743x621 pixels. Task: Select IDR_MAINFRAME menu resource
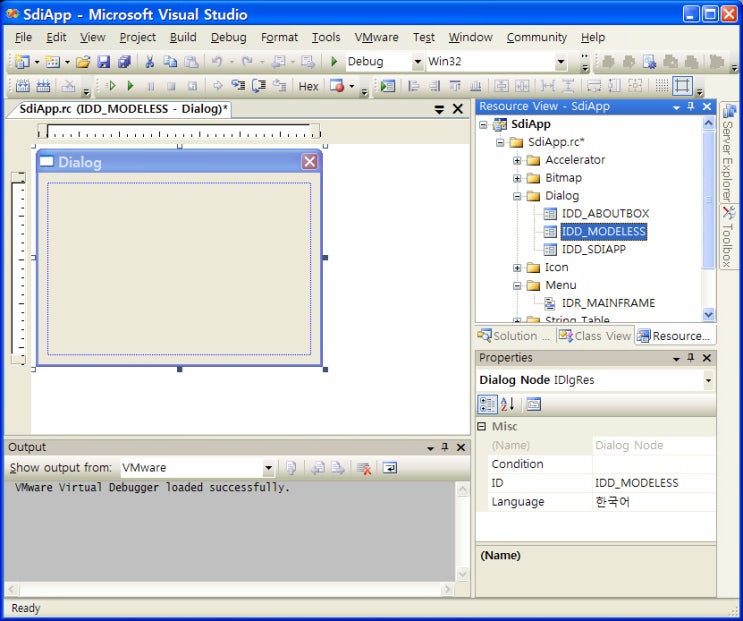coord(608,303)
